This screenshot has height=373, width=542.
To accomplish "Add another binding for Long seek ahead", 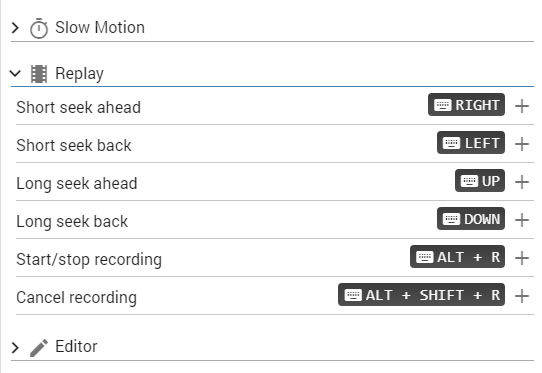I will click(522, 182).
